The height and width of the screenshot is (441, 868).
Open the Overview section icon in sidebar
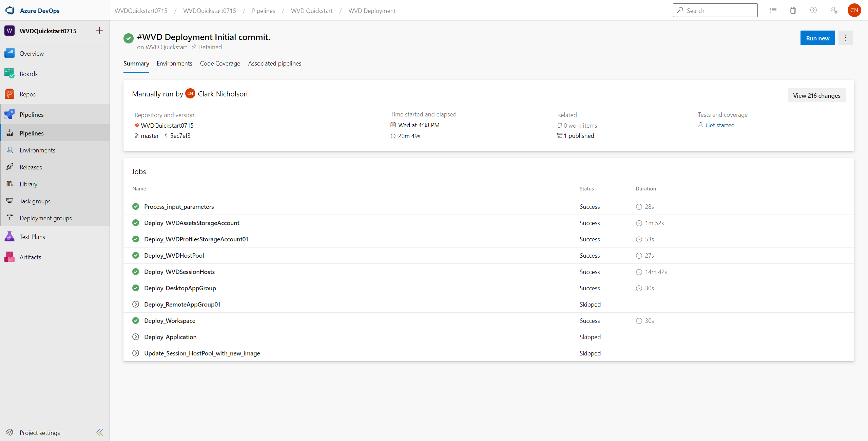coord(9,53)
